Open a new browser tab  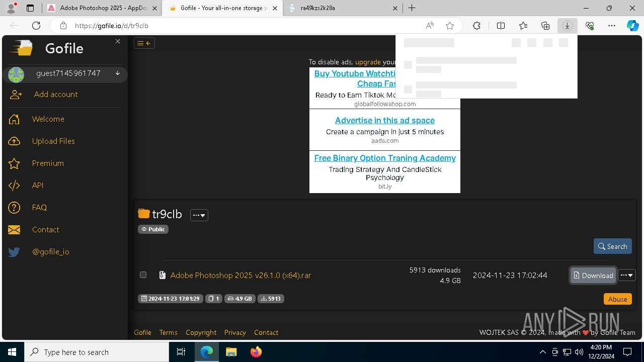click(412, 8)
